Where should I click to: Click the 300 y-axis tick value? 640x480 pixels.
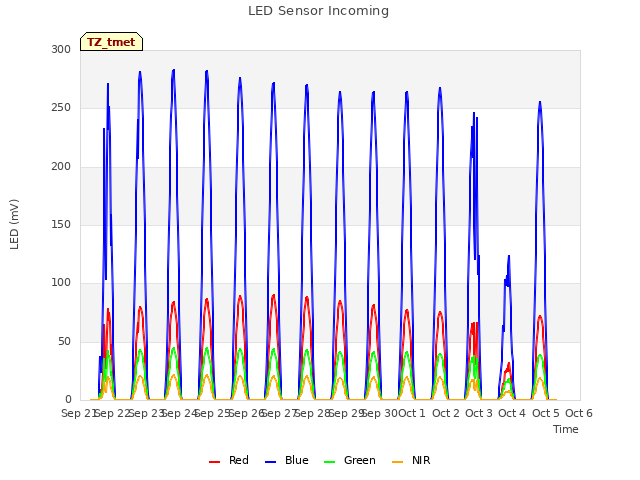pyautogui.click(x=61, y=49)
